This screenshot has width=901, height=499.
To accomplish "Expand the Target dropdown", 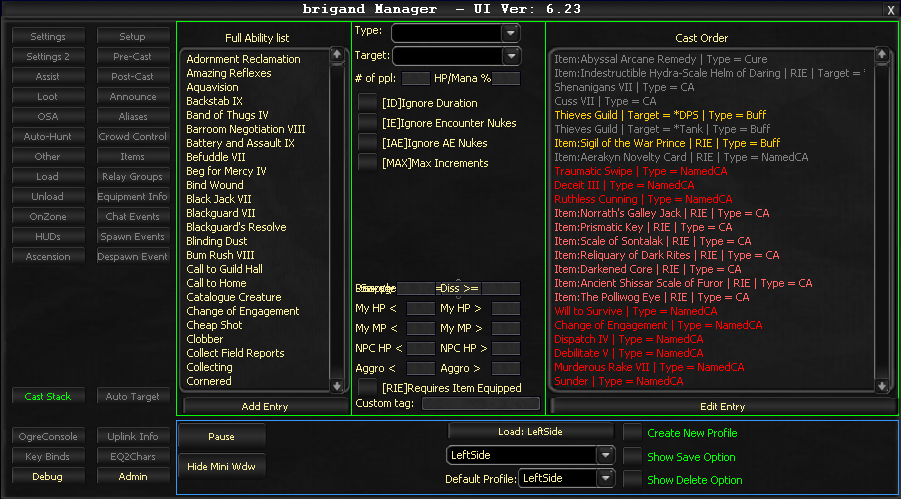I will [x=510, y=56].
